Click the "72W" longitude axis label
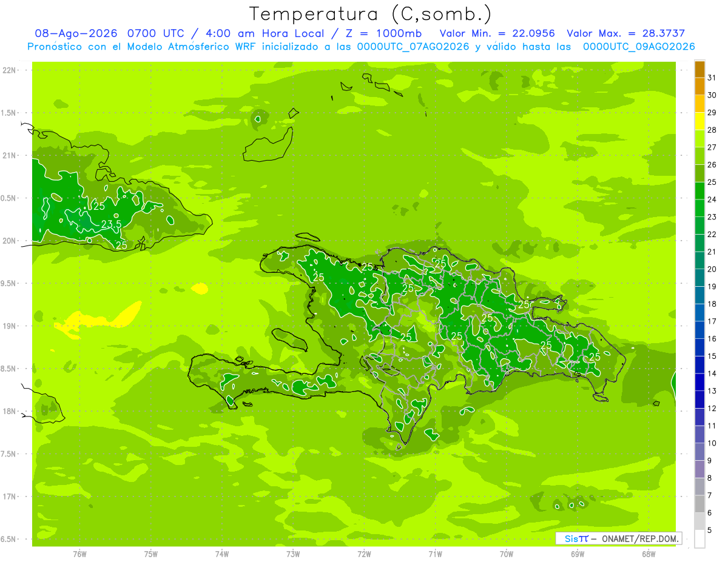The width and height of the screenshot is (728, 562). pos(364,554)
